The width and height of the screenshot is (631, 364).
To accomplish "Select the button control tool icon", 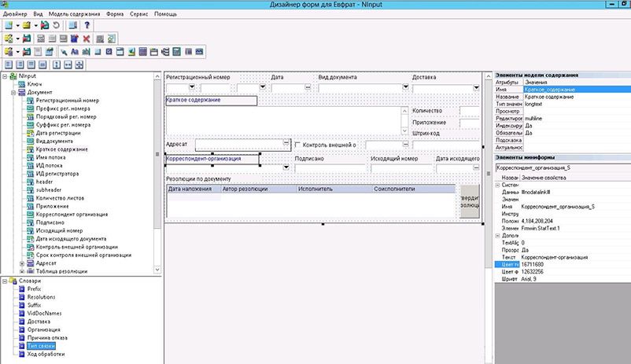I will point(98,51).
